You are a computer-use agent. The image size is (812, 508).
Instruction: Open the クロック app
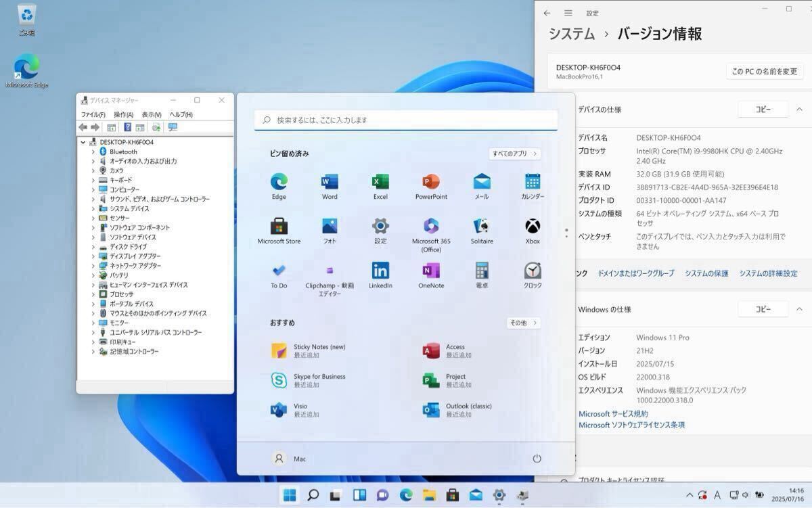tap(533, 276)
